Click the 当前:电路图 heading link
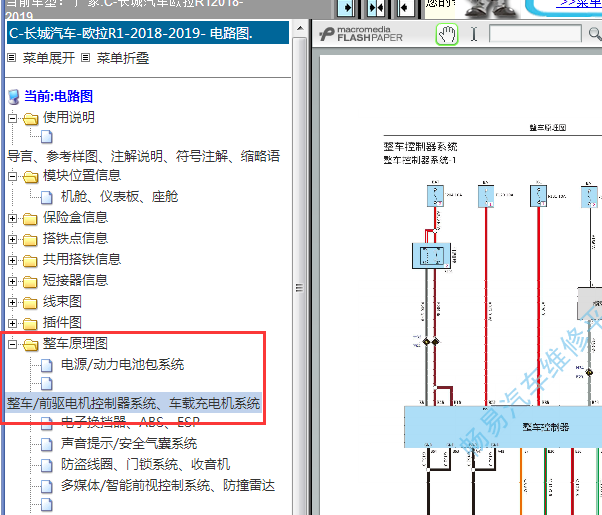 [58, 96]
